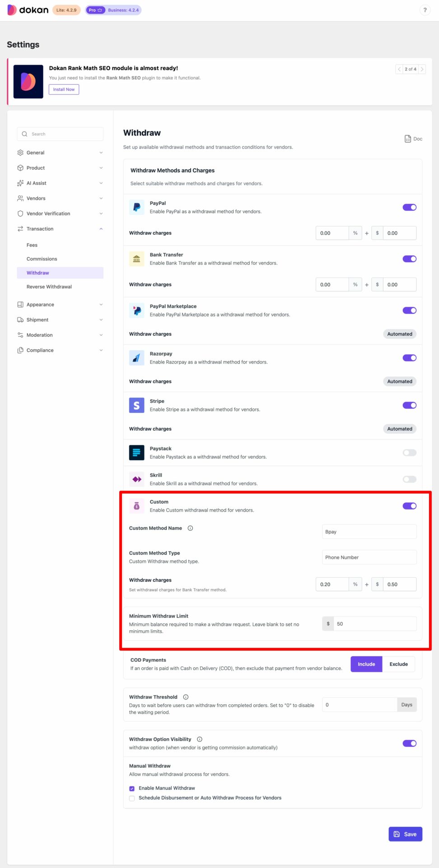Click the Dokan logo

click(x=28, y=10)
